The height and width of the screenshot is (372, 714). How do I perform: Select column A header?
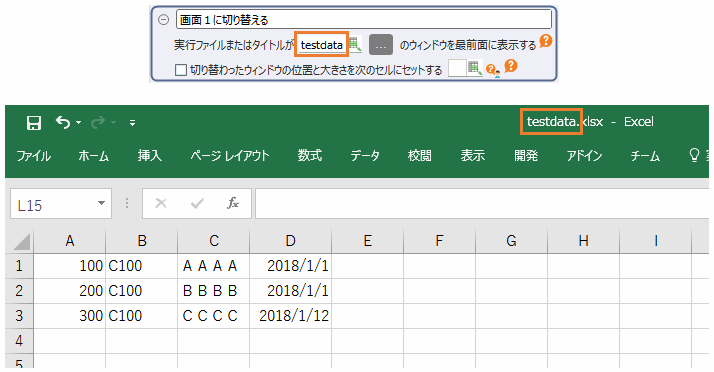pos(69,241)
